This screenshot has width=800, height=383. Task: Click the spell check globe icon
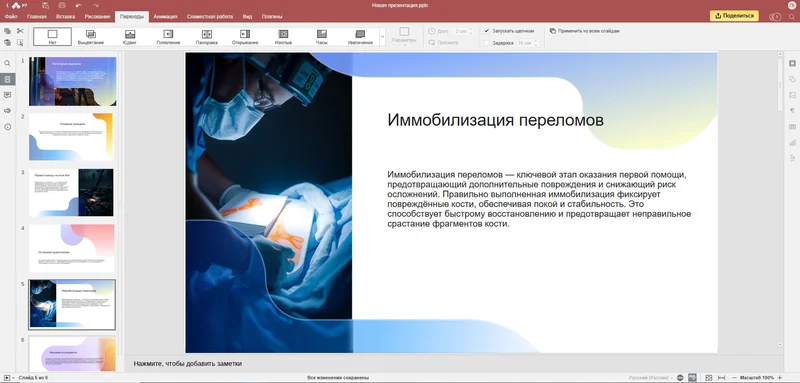[680, 378]
